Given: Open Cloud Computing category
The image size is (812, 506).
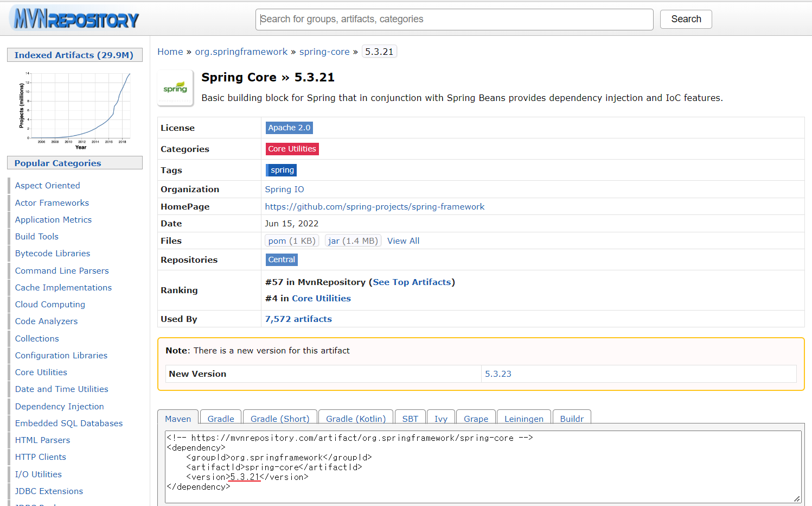Looking at the screenshot, I should tap(50, 305).
